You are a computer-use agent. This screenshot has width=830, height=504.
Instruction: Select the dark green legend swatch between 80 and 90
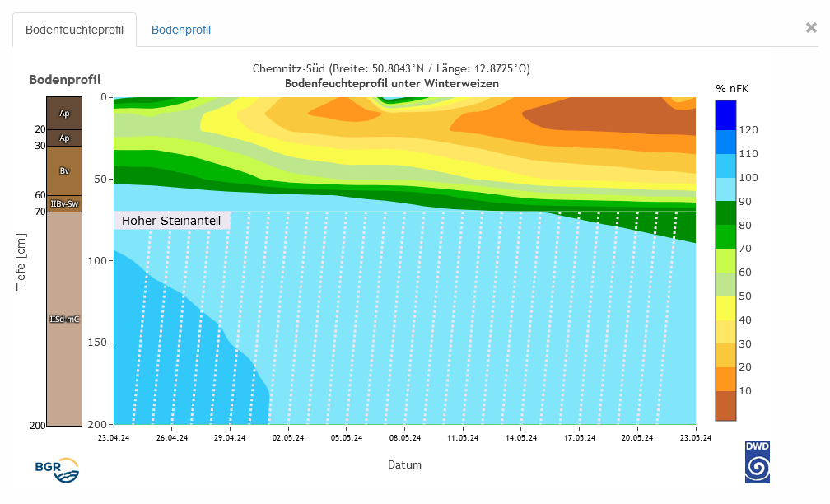725,213
